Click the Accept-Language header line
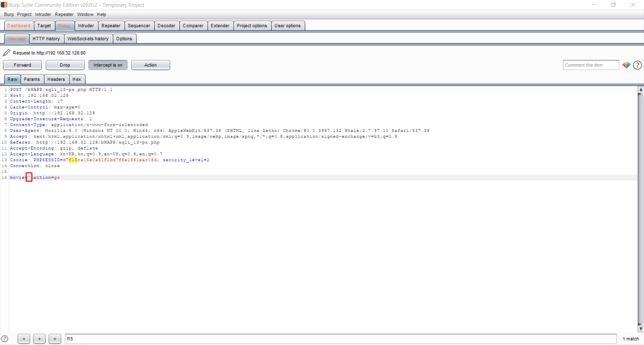Viewport: 644px width, 345px height. [x=86, y=154]
